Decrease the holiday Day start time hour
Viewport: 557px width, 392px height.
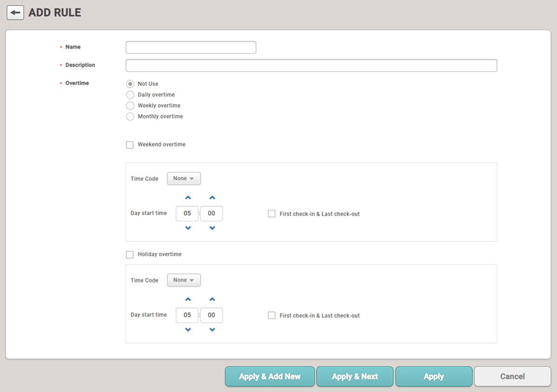click(188, 330)
